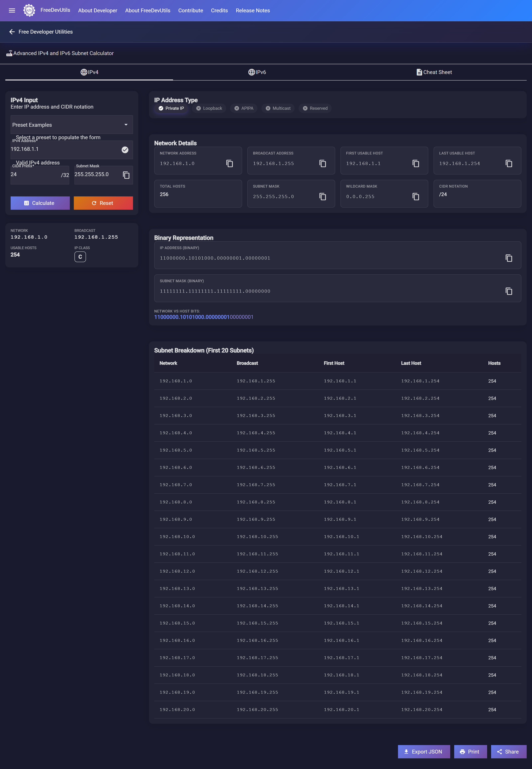The height and width of the screenshot is (769, 532).
Task: Select last host cell 192.168.14.254
Action: click(422, 606)
